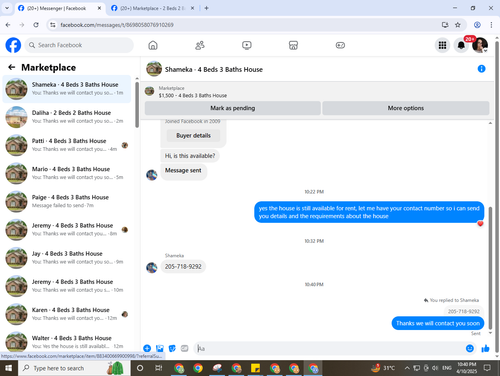
Task: Open Paige conversation with failed message
Action: 67,201
